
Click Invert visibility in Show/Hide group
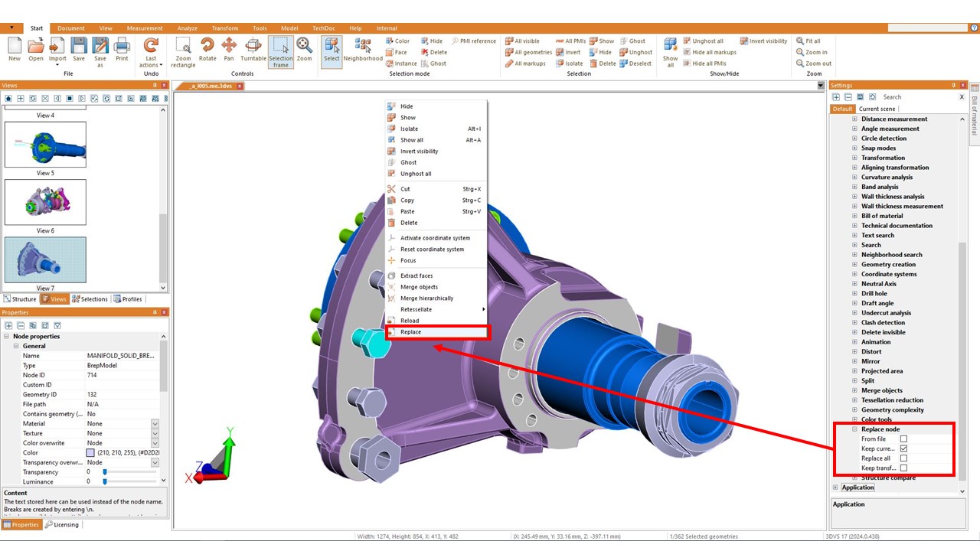point(763,41)
